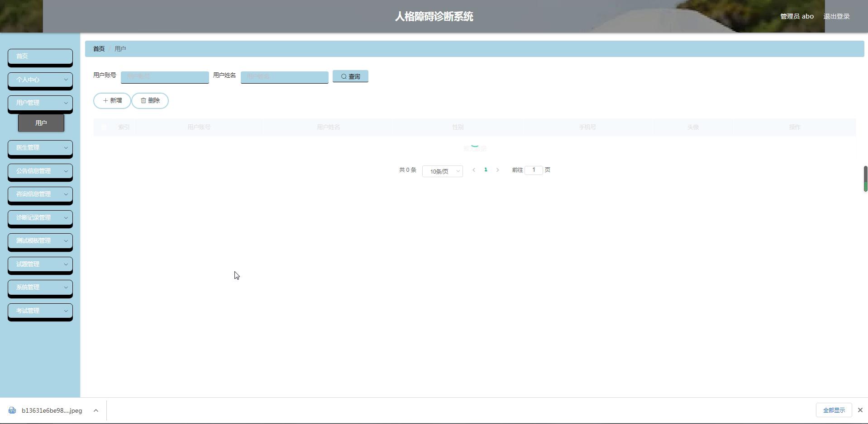The height and width of the screenshot is (424, 868).
Task: Open the 10条/页 page size dropdown
Action: 442,171
